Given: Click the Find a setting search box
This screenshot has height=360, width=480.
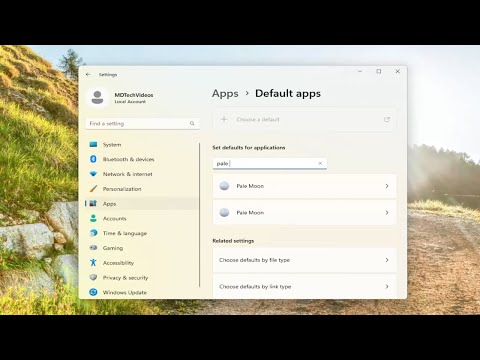Looking at the screenshot, I should pyautogui.click(x=143, y=123).
